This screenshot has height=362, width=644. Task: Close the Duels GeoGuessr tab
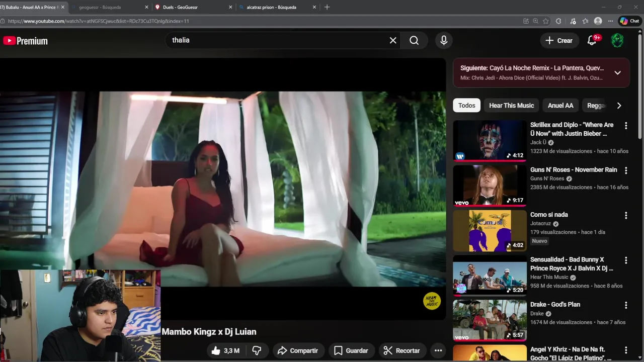tap(230, 7)
